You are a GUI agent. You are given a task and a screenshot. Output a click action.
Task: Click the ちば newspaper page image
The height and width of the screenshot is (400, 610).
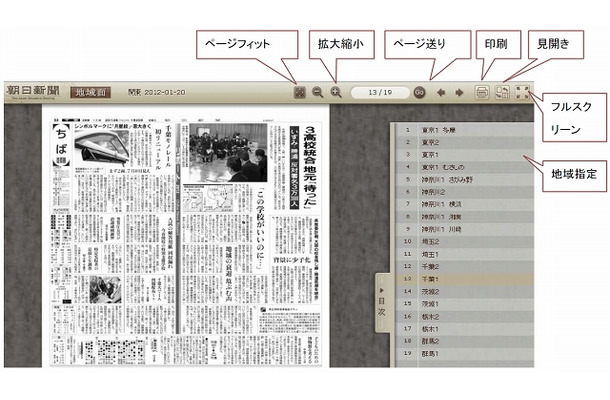click(186, 235)
